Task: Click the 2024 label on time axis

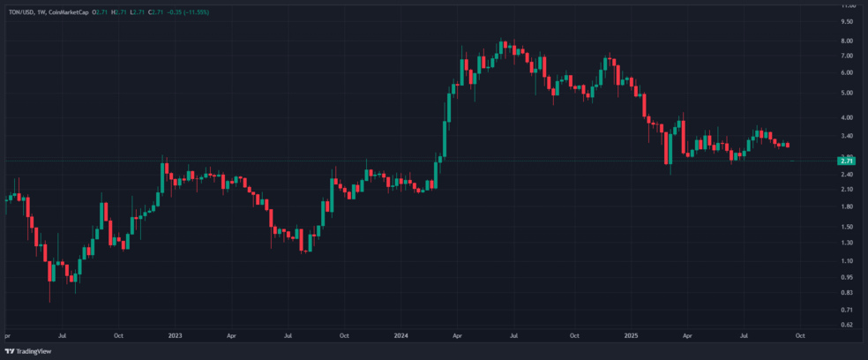Action: pos(400,336)
